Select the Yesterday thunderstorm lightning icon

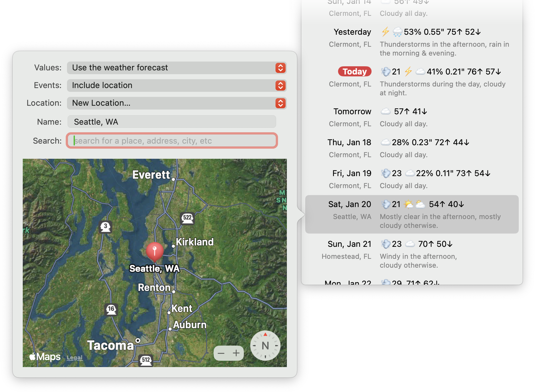pyautogui.click(x=385, y=32)
